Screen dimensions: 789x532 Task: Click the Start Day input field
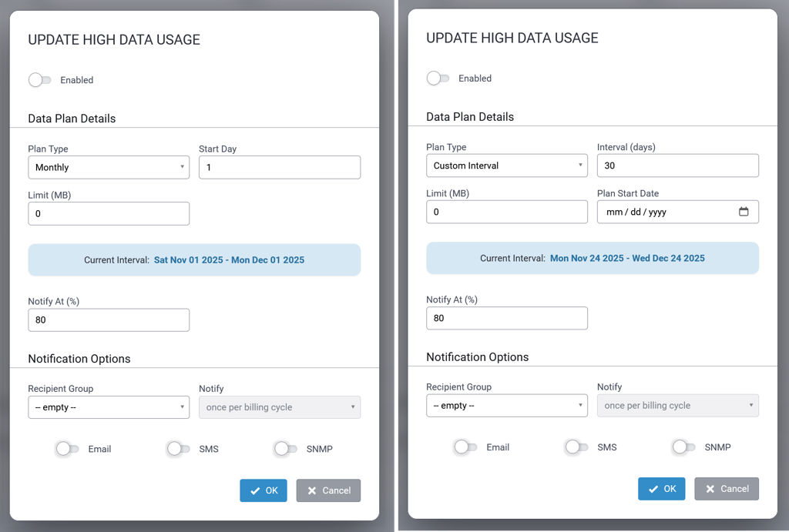click(x=279, y=167)
